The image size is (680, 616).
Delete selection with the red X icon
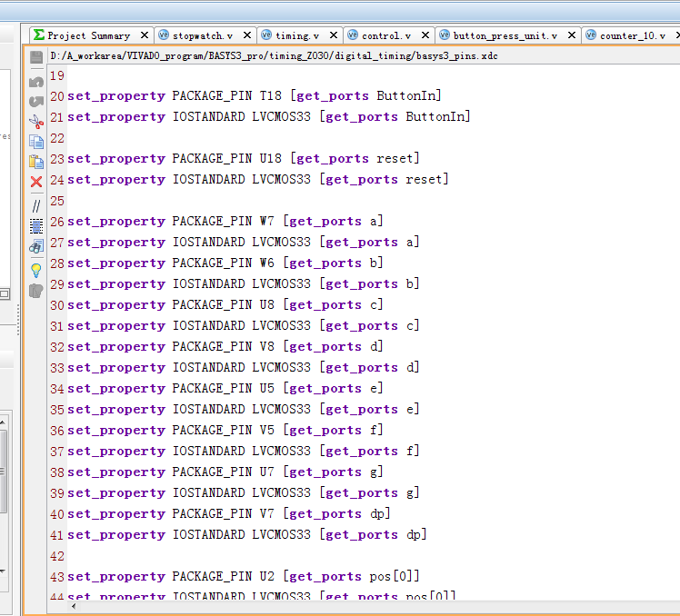tap(36, 182)
